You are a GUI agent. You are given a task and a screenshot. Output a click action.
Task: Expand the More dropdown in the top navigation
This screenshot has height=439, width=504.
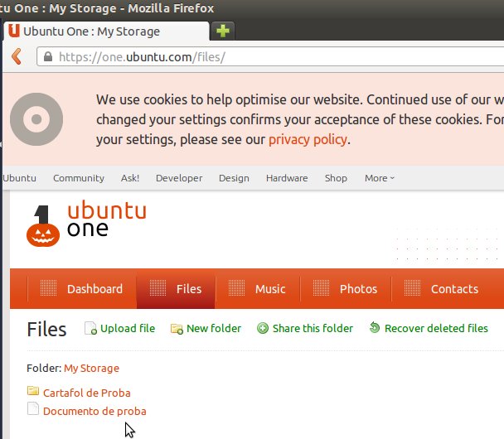pos(380,178)
